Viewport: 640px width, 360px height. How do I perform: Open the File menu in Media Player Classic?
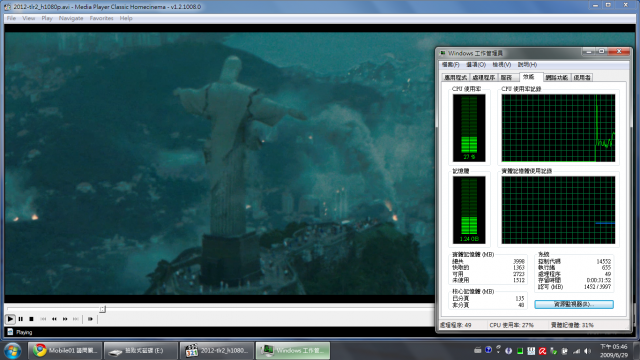[x=11, y=18]
